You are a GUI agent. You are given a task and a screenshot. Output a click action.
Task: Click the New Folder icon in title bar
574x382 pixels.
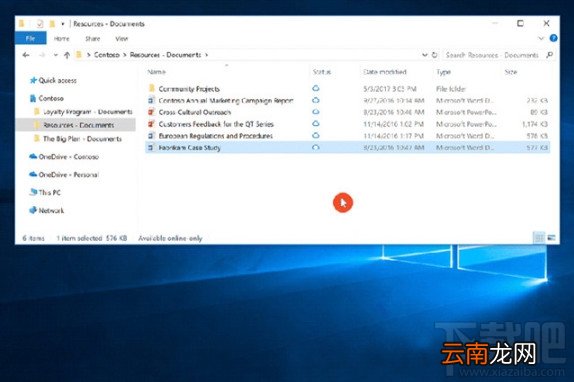pyautogui.click(x=52, y=24)
